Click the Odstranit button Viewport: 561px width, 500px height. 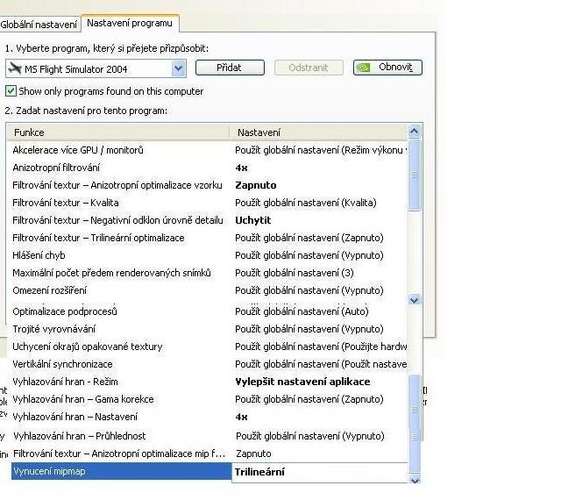click(309, 68)
